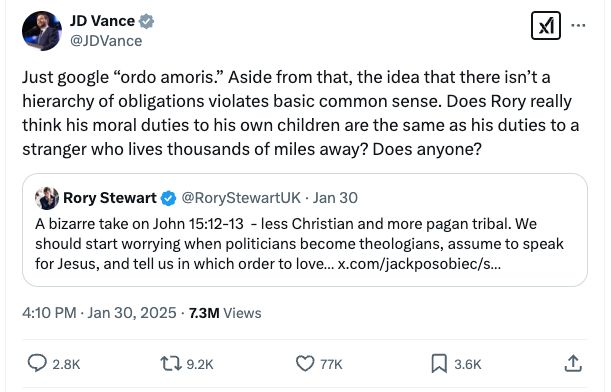Screen dimensions: 611x392
Task: Open the Grok xI icon
Action: 546,25
